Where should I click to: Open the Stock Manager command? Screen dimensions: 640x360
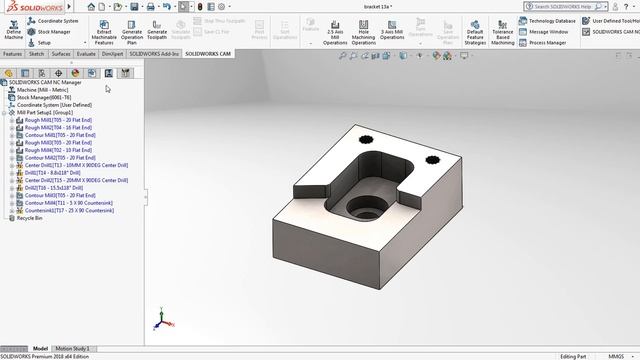49,32
